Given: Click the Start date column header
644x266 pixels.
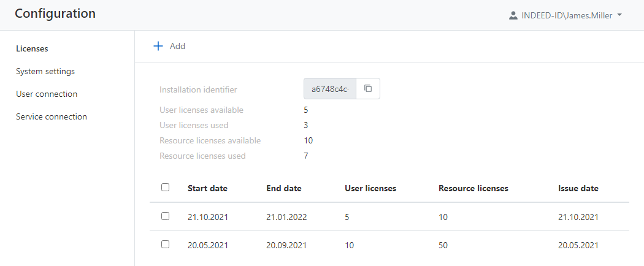Looking at the screenshot, I should pos(207,188).
